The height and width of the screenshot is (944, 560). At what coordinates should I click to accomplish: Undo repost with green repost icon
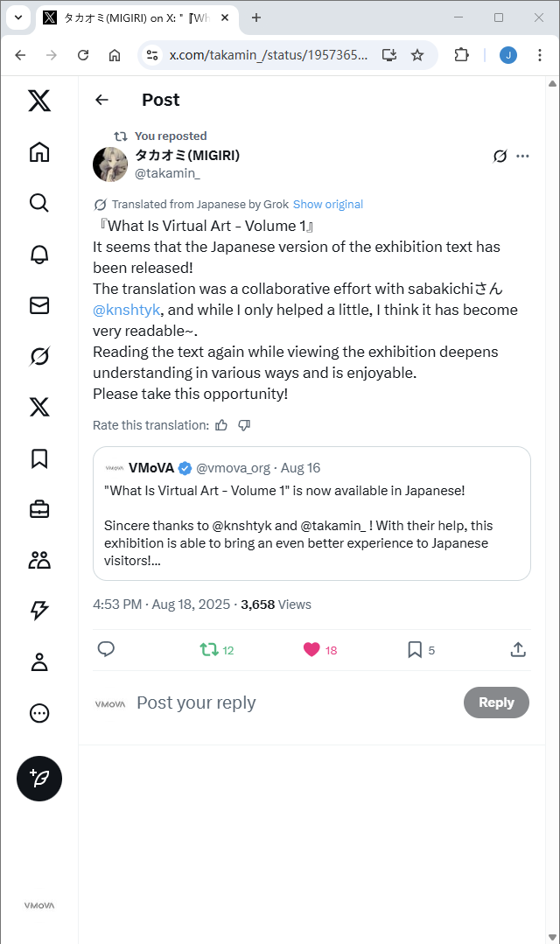point(208,649)
